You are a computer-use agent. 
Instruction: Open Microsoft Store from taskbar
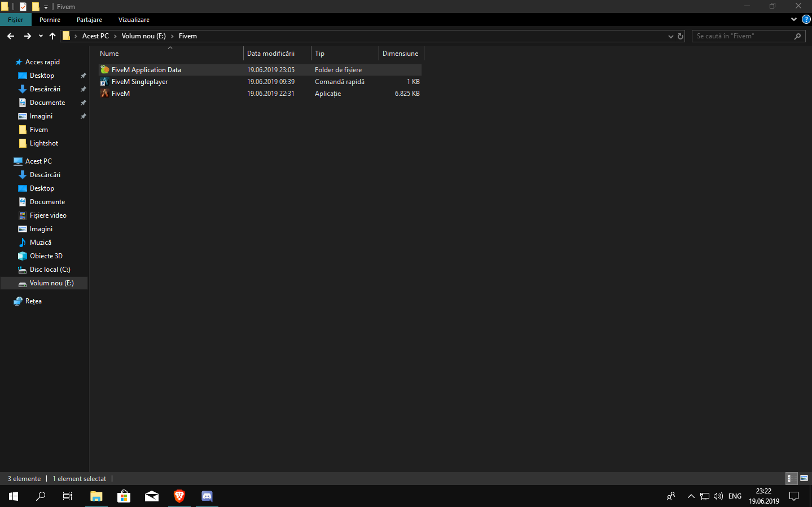[124, 496]
